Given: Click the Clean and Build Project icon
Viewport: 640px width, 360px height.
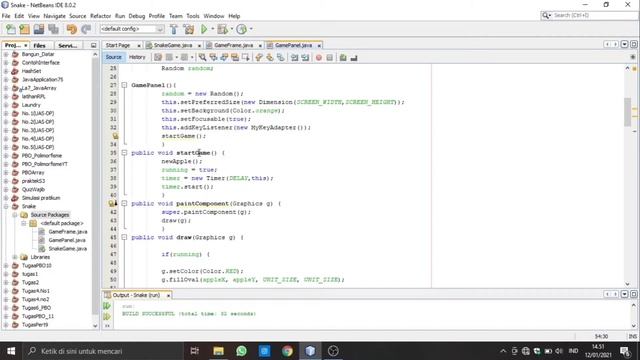Looking at the screenshot, I should 189,29.
